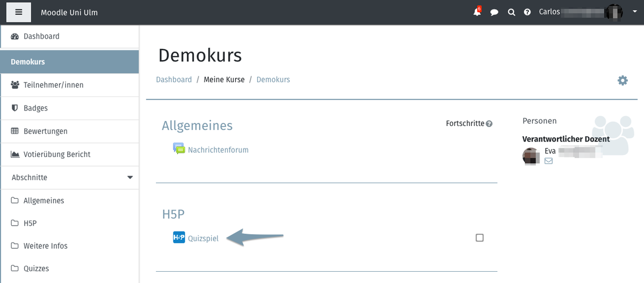This screenshot has height=283, width=644.
Task: Click the envelope icon under Eva
Action: [548, 160]
